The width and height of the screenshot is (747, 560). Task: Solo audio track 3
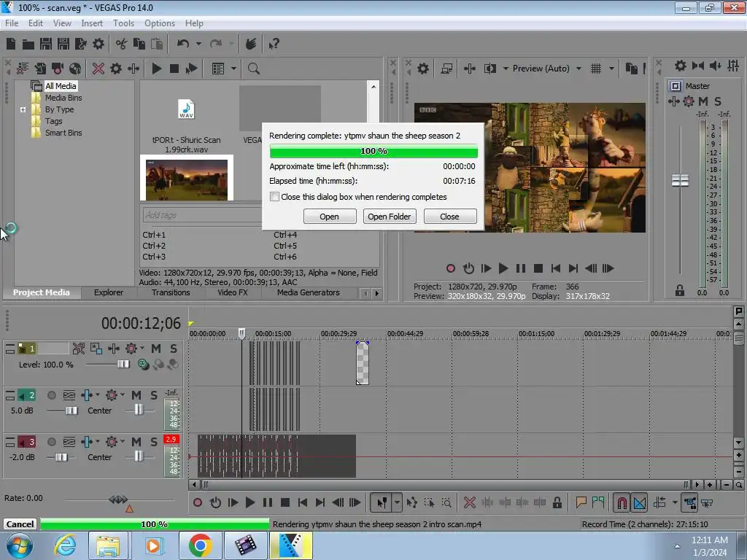point(154,442)
